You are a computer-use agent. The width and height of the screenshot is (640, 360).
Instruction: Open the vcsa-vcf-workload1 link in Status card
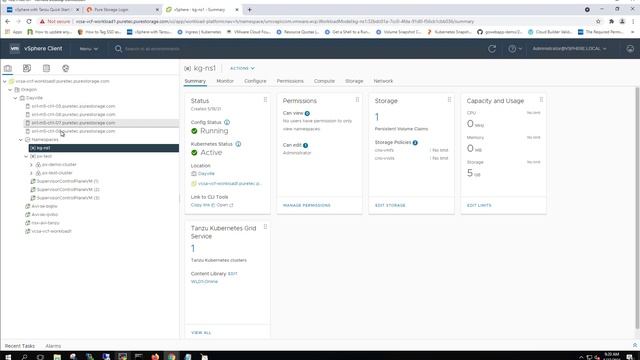pos(229,184)
